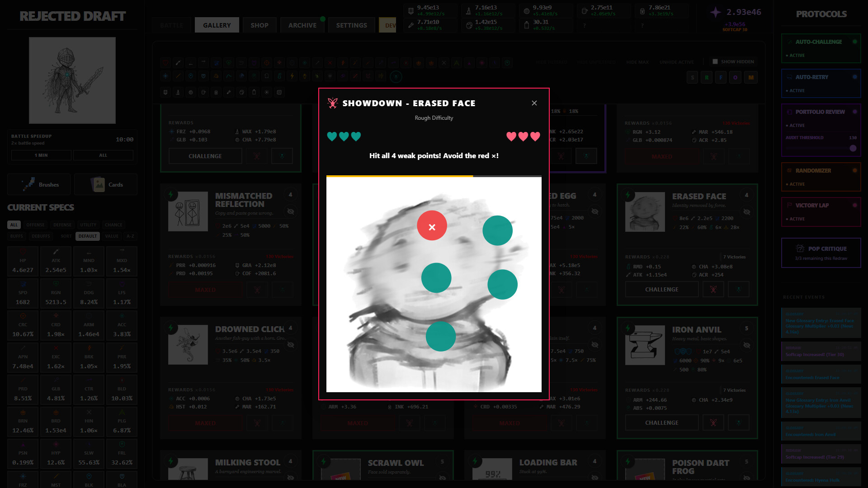Toggle the Auto-Challenge protocol
Image resolution: width=868 pixels, height=488 pixels.
tap(821, 48)
